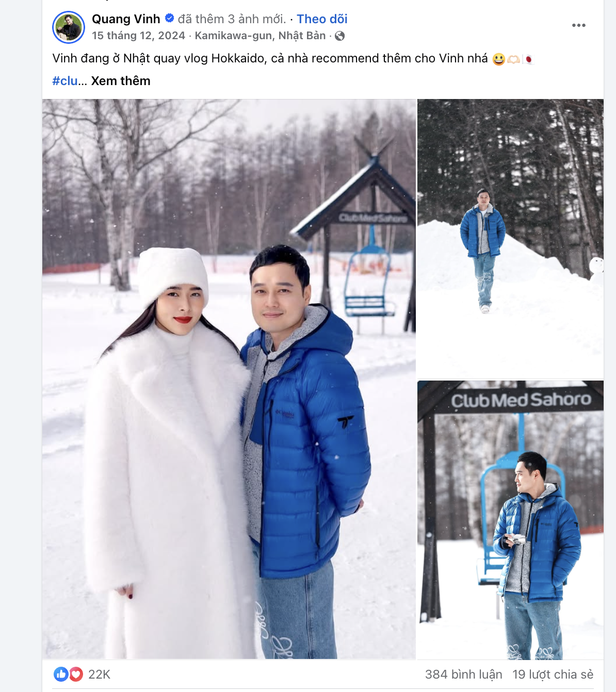The image size is (616, 692).
Task: Expand the caption with Xem thêm
Action: tap(121, 81)
